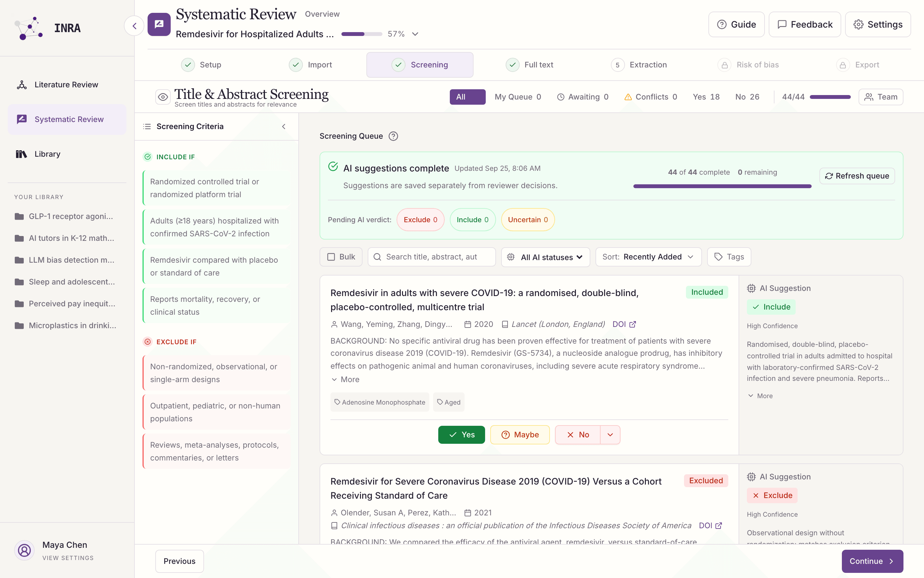The width and height of the screenshot is (924, 578).
Task: Toggle the Exclude pending AI verdict filter
Action: 420,220
